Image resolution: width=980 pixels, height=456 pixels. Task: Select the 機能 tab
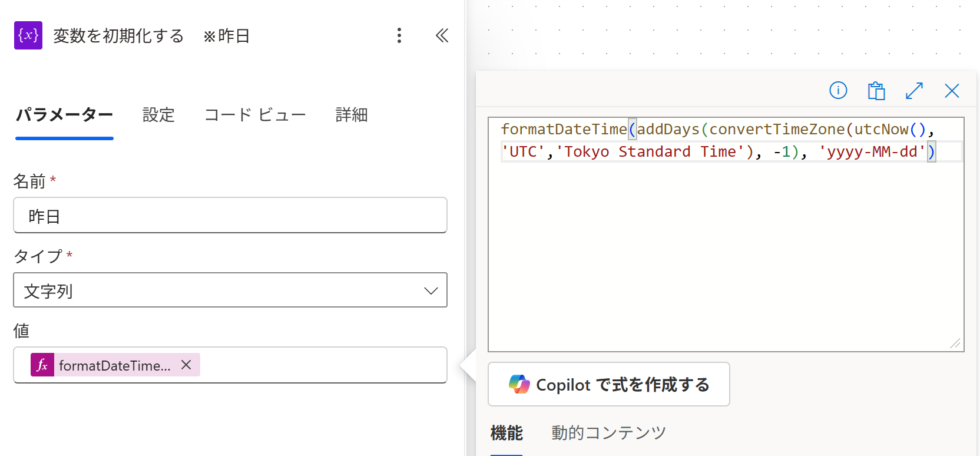(506, 433)
